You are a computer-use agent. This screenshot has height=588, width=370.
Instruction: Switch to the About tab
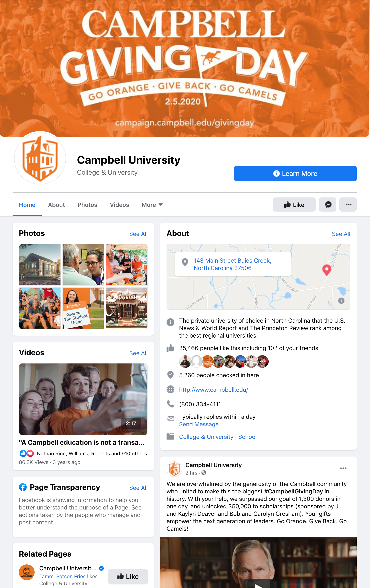56,205
